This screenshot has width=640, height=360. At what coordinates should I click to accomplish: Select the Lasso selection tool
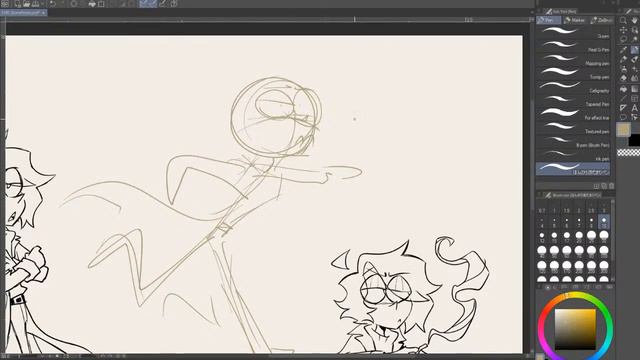[x=623, y=40]
